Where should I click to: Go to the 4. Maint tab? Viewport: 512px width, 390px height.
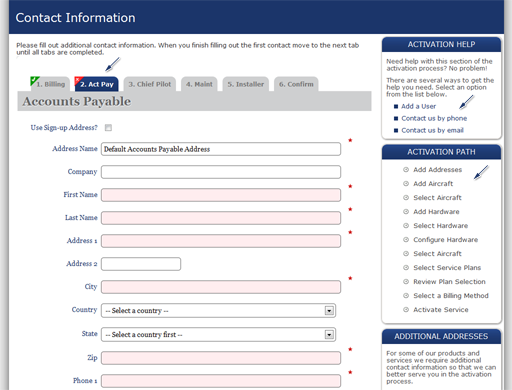pos(199,84)
